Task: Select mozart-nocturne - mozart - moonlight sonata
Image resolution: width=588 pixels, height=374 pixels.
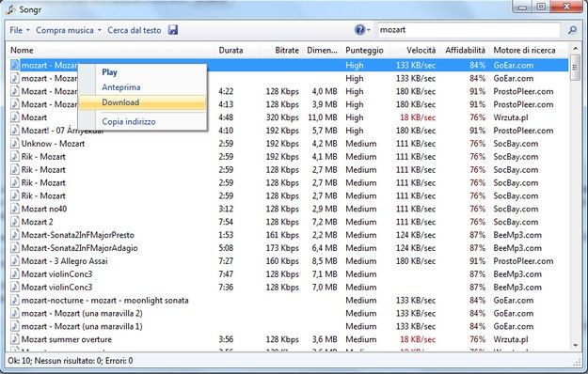Action: coord(288,301)
